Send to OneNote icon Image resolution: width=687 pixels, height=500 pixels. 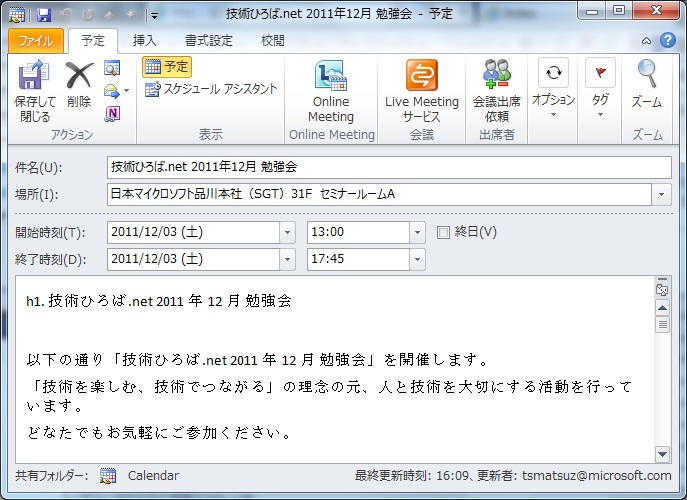point(112,114)
